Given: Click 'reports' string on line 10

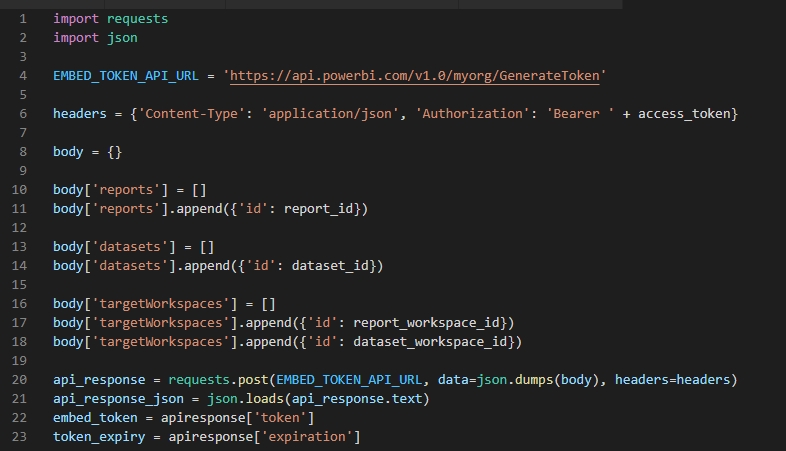Looking at the screenshot, I should (x=126, y=190).
